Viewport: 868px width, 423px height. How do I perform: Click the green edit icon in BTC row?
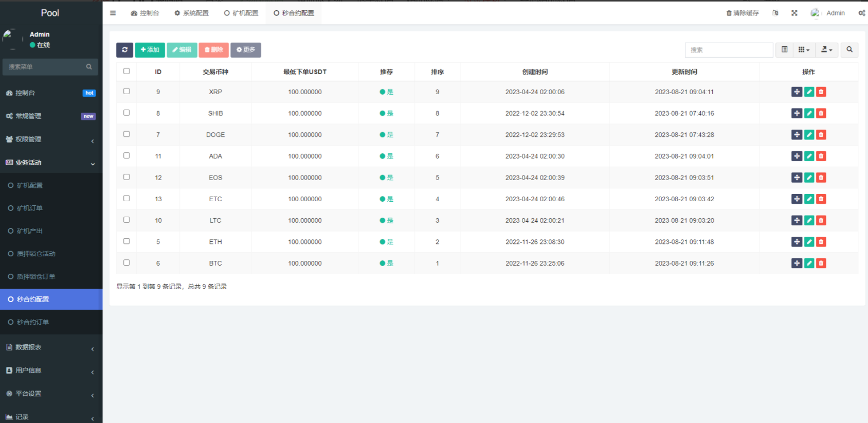pyautogui.click(x=809, y=263)
